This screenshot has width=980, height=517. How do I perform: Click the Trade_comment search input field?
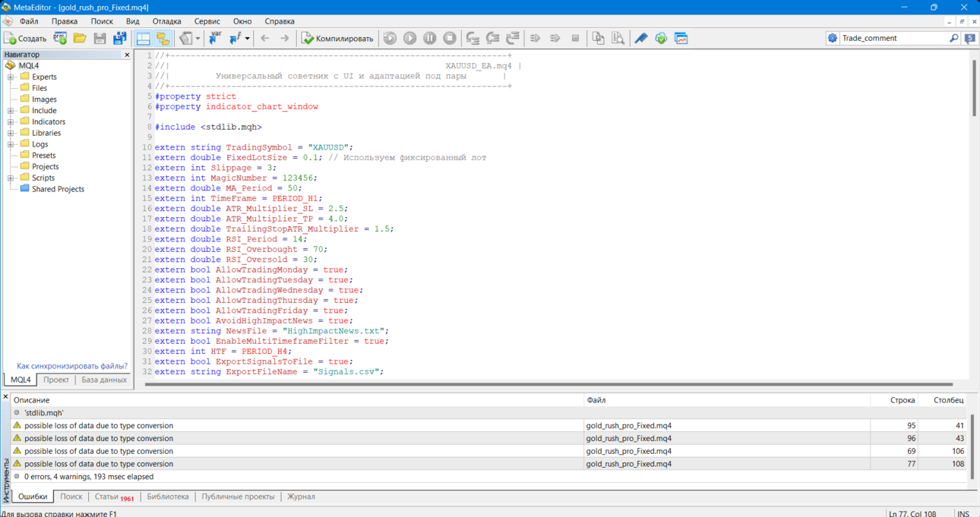pos(893,38)
